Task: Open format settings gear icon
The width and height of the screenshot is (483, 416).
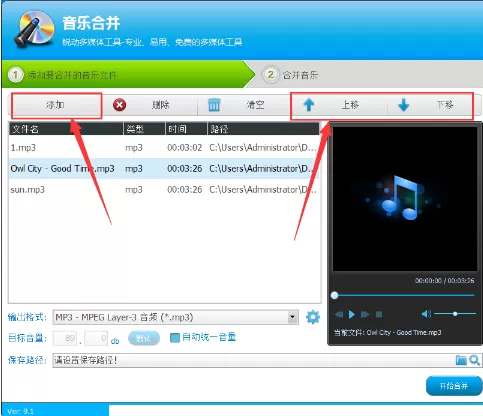Action: pyautogui.click(x=313, y=317)
